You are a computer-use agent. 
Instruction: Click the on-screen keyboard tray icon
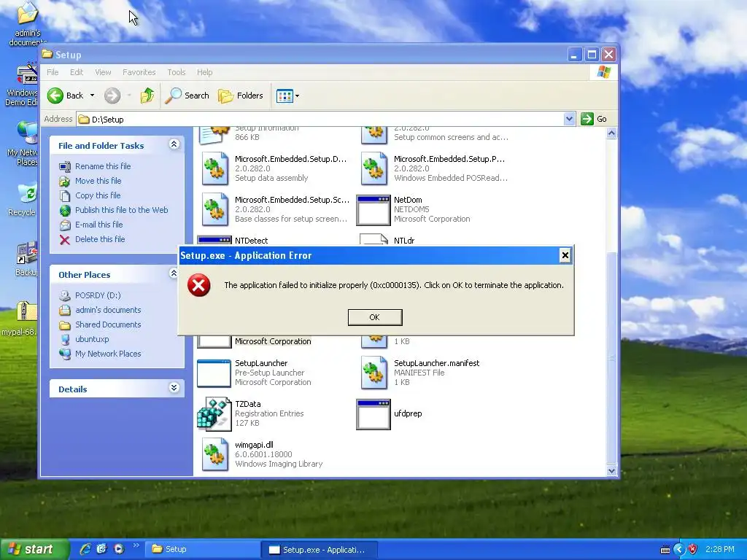point(665,550)
